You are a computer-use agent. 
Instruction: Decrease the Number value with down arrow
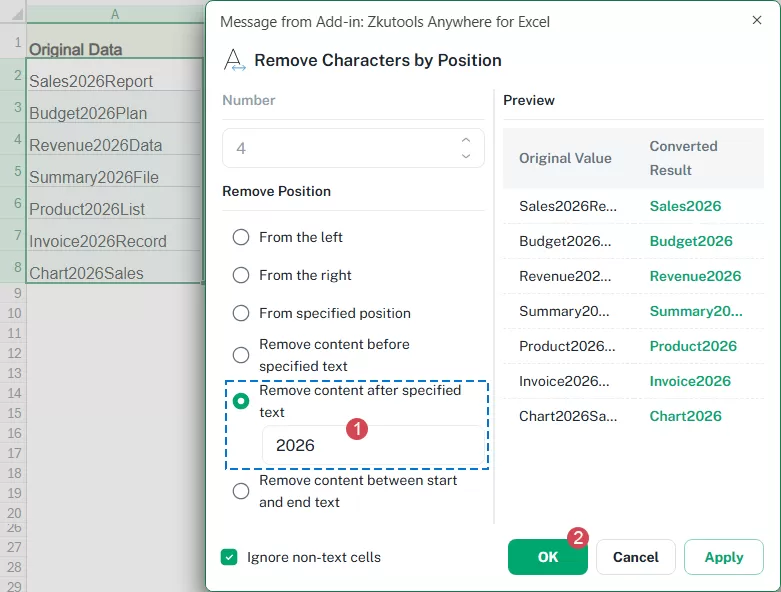pos(466,156)
